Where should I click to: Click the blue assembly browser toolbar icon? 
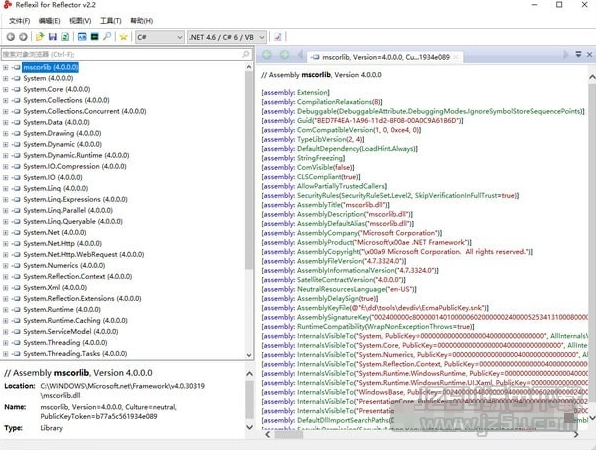point(82,37)
